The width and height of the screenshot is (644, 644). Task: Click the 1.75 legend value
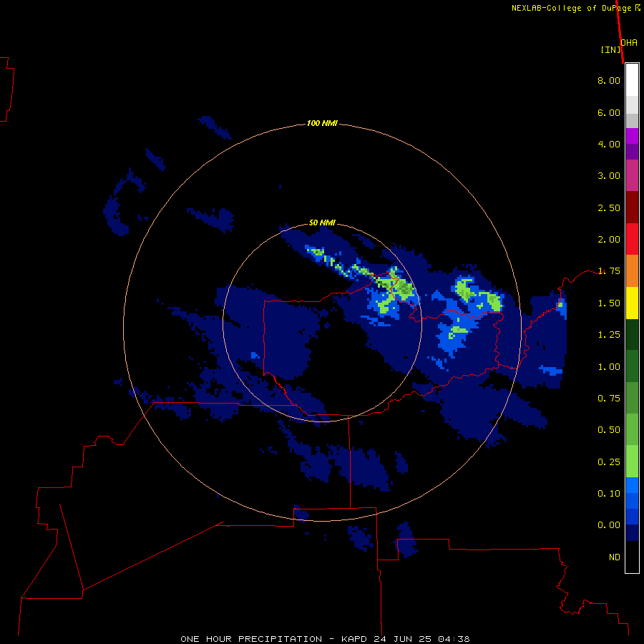(x=609, y=271)
